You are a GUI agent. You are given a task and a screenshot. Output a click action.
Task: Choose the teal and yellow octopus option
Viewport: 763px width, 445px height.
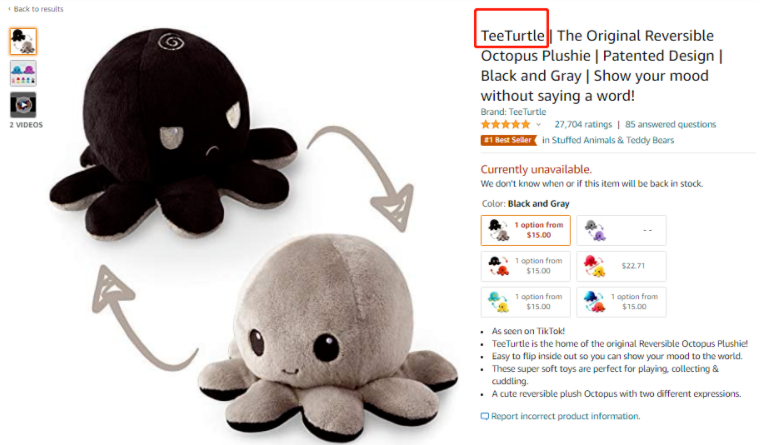click(x=526, y=302)
